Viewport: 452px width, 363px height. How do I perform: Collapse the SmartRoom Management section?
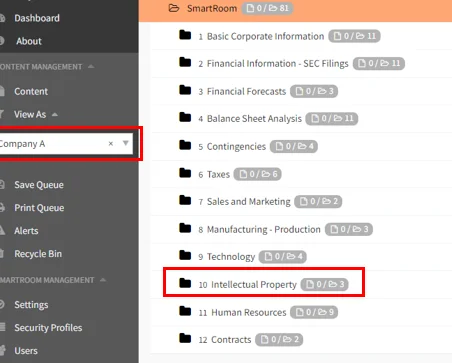(x=103, y=280)
